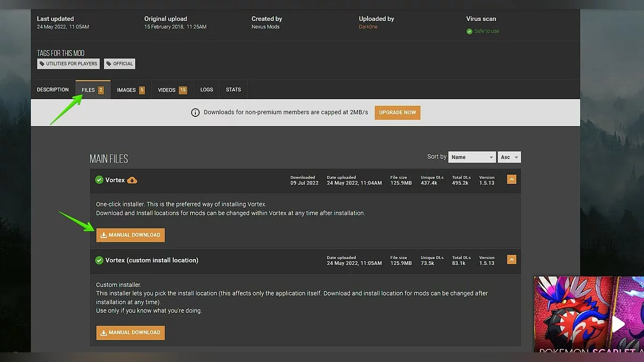Open the Sort by Name dropdown
The width and height of the screenshot is (644, 362).
[x=472, y=157]
